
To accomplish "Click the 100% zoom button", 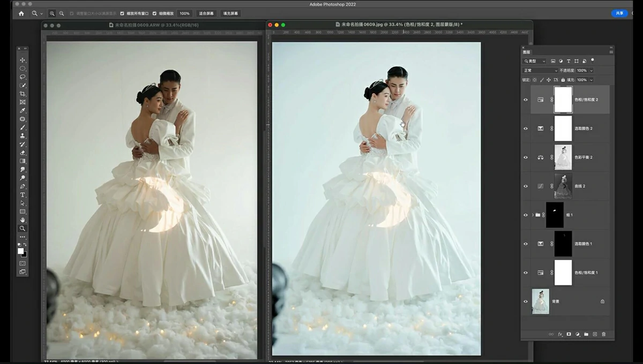I will (x=184, y=13).
